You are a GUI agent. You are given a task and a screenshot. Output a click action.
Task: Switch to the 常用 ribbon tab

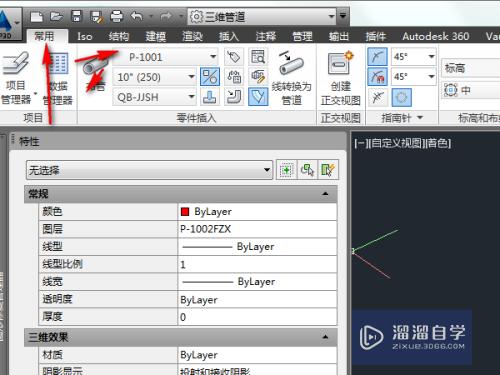44,36
